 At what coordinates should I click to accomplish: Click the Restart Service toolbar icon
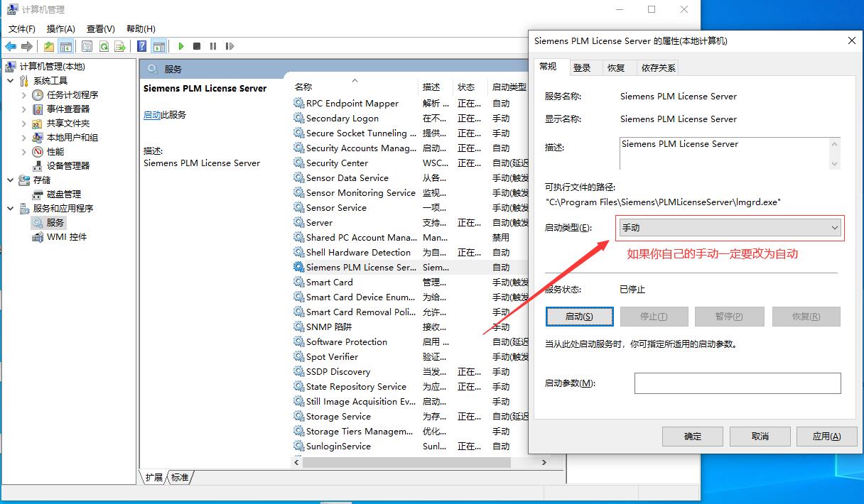(229, 46)
